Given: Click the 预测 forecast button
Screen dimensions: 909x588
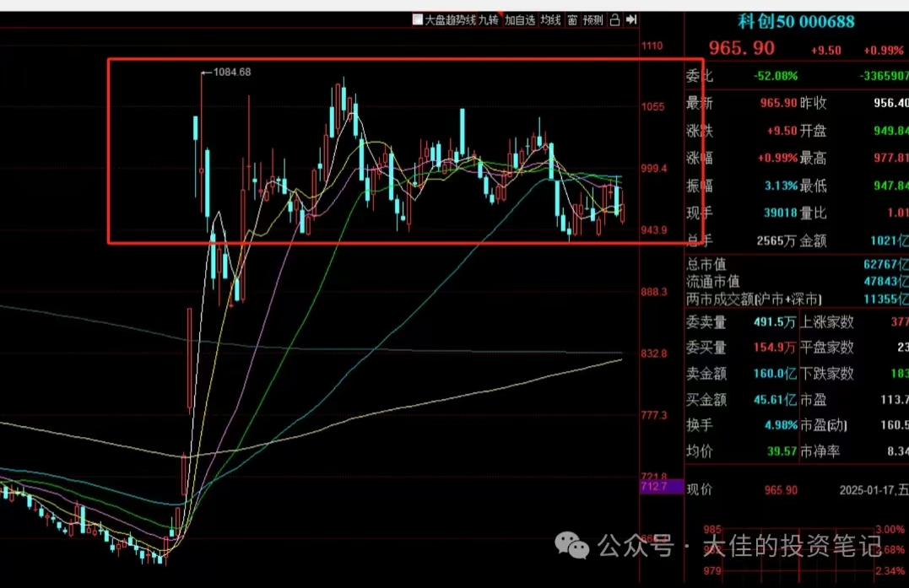Looking at the screenshot, I should 593,19.
